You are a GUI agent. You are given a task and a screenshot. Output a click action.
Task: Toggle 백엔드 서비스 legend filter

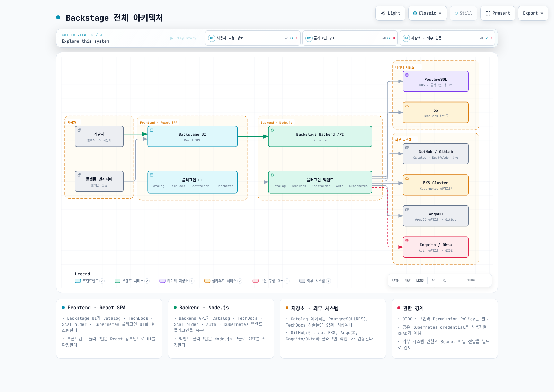pos(132,281)
